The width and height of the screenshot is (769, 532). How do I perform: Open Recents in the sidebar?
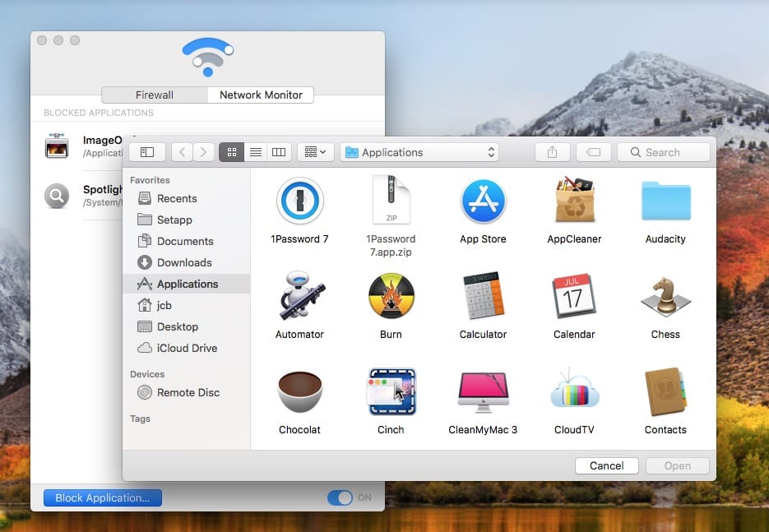click(187, 199)
